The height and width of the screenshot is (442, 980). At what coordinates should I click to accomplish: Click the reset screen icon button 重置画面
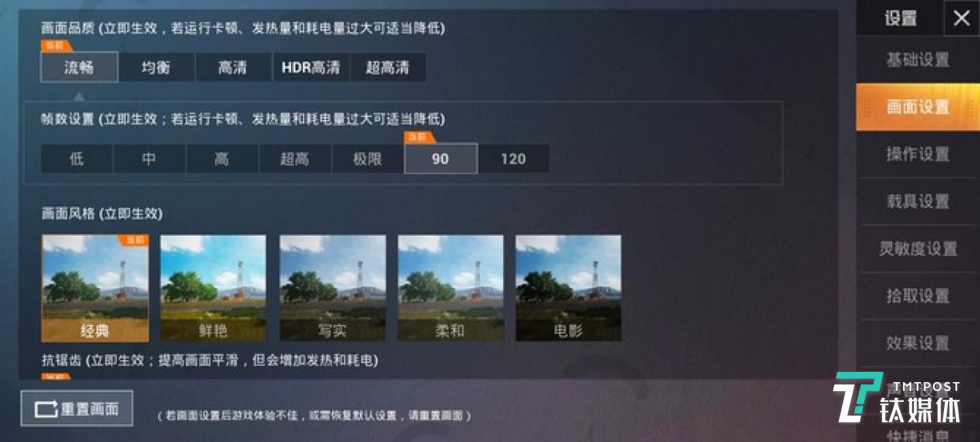(x=77, y=409)
